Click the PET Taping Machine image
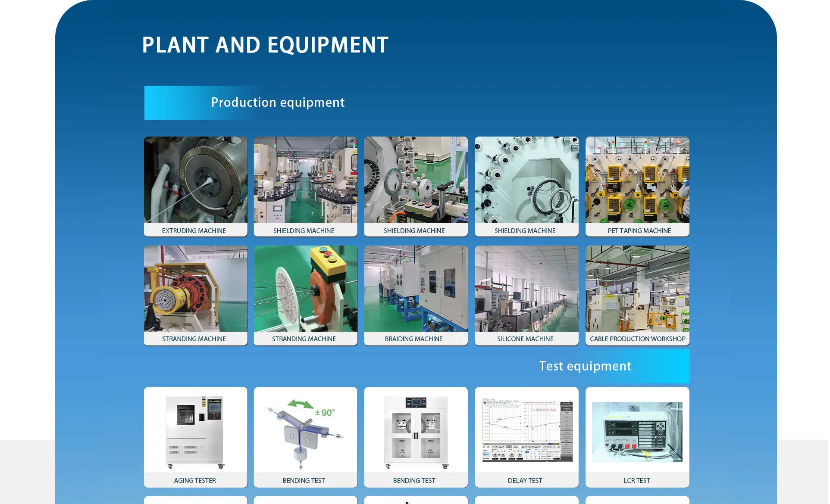 click(637, 180)
